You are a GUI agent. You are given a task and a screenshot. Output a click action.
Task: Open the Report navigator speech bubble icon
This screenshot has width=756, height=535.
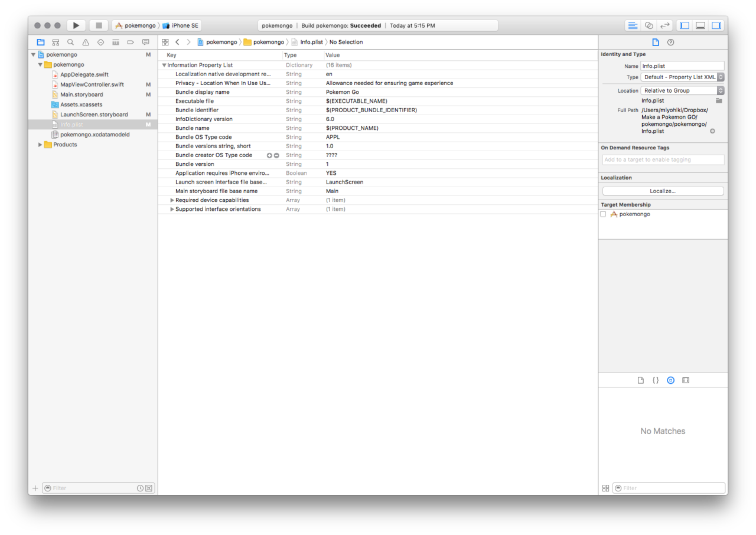click(146, 42)
